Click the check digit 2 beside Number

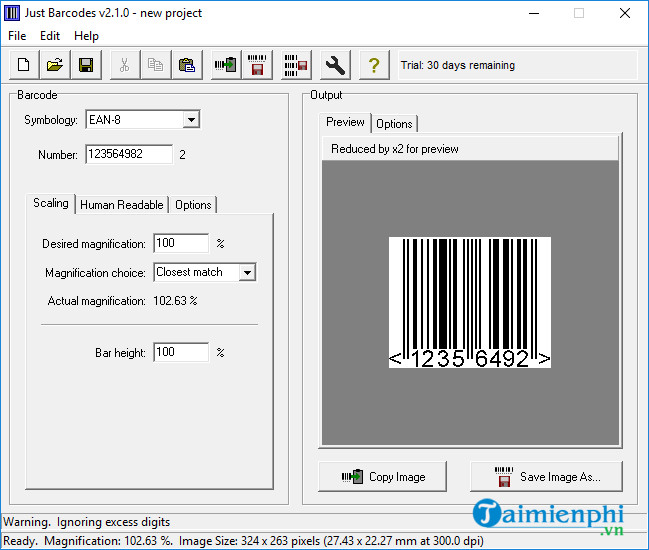tap(183, 155)
